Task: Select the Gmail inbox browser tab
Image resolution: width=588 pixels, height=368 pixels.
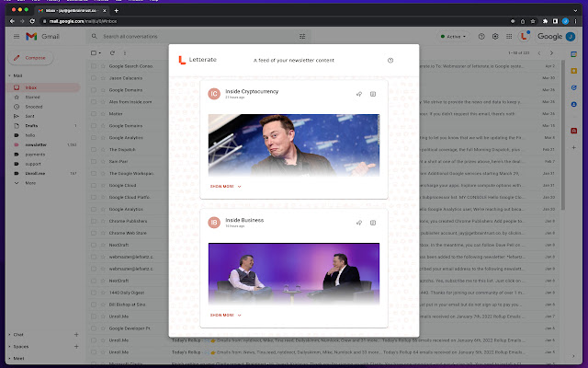Action: 71,10
